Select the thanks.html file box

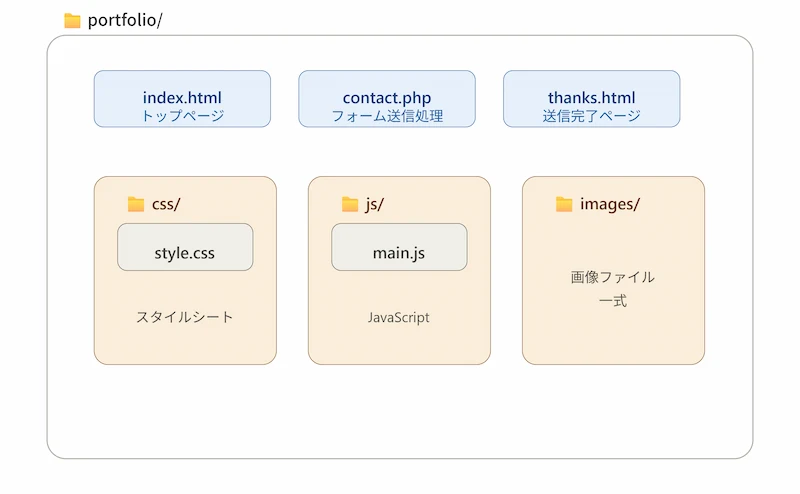[591, 99]
